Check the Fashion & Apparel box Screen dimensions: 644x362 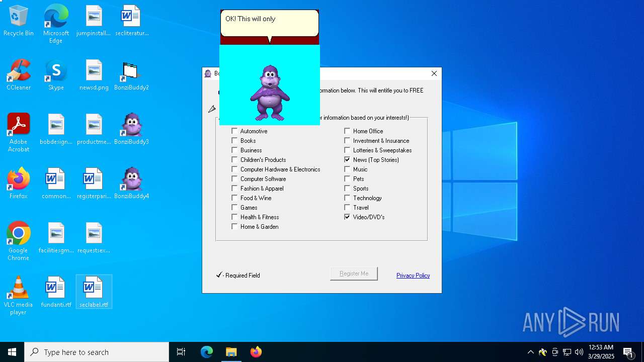point(234,189)
